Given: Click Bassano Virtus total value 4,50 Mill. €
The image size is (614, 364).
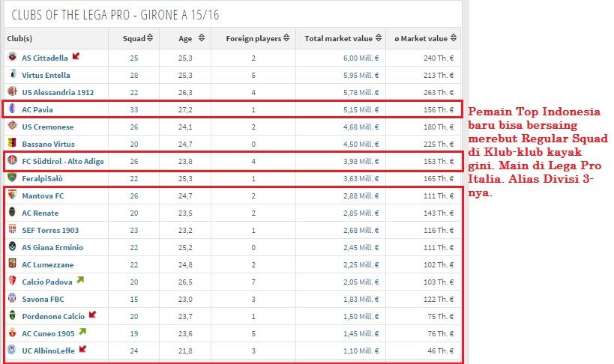Looking at the screenshot, I should tap(361, 144).
